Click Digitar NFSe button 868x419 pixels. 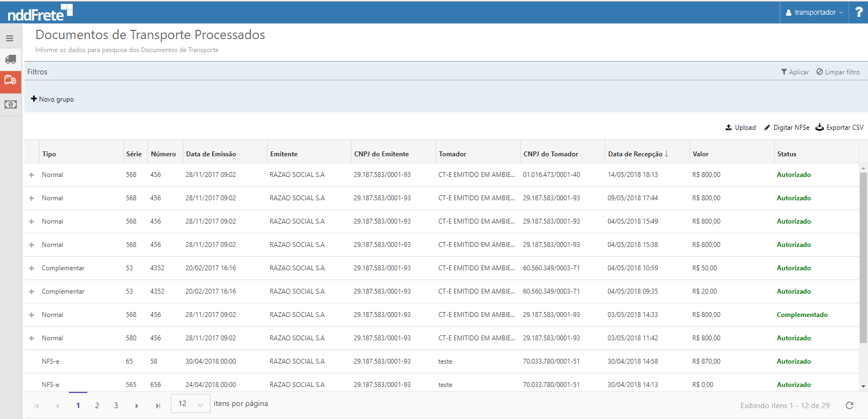(x=787, y=128)
